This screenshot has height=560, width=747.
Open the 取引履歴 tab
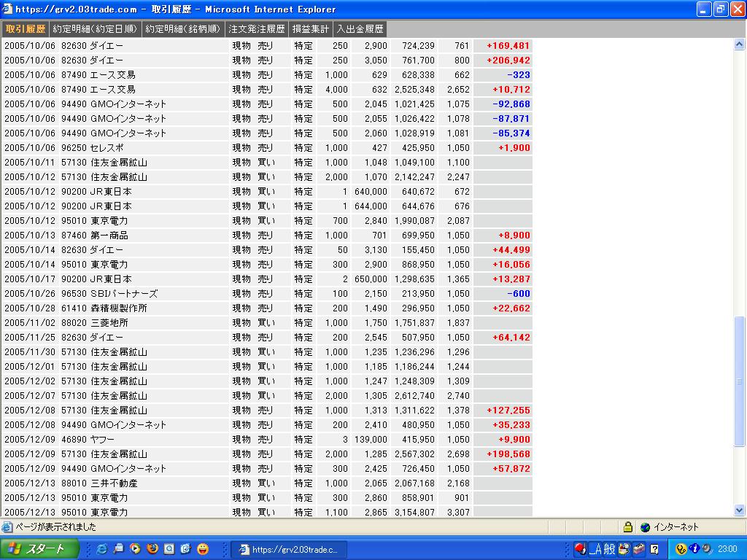coord(26,29)
